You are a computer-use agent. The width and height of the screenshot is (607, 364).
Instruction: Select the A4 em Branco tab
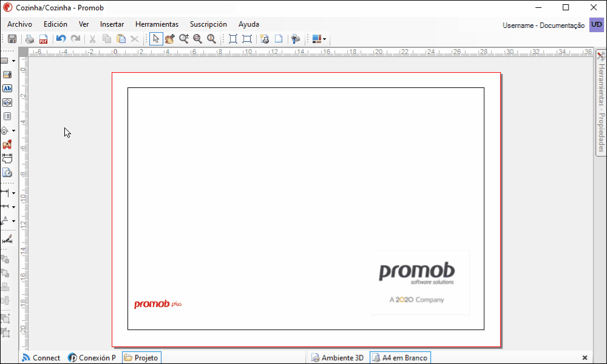pyautogui.click(x=400, y=358)
